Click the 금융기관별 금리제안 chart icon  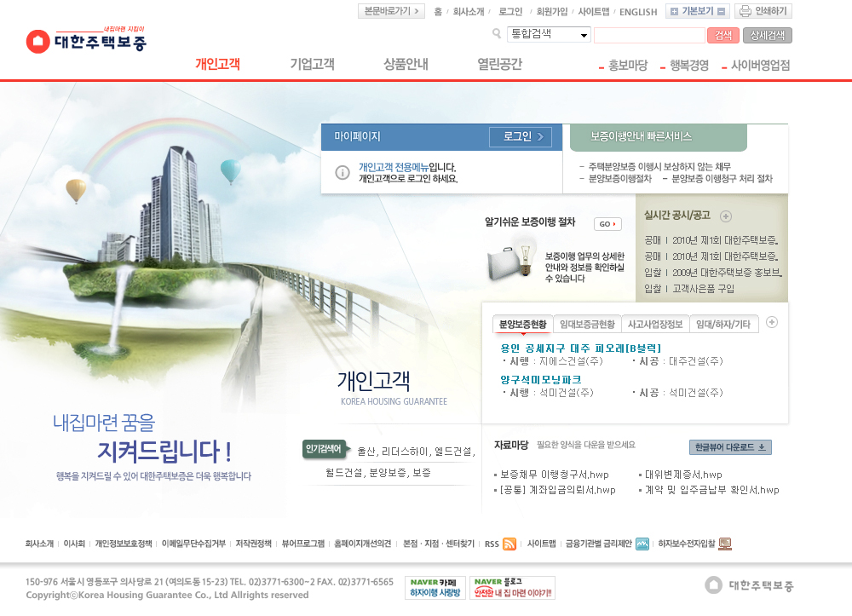coord(642,544)
